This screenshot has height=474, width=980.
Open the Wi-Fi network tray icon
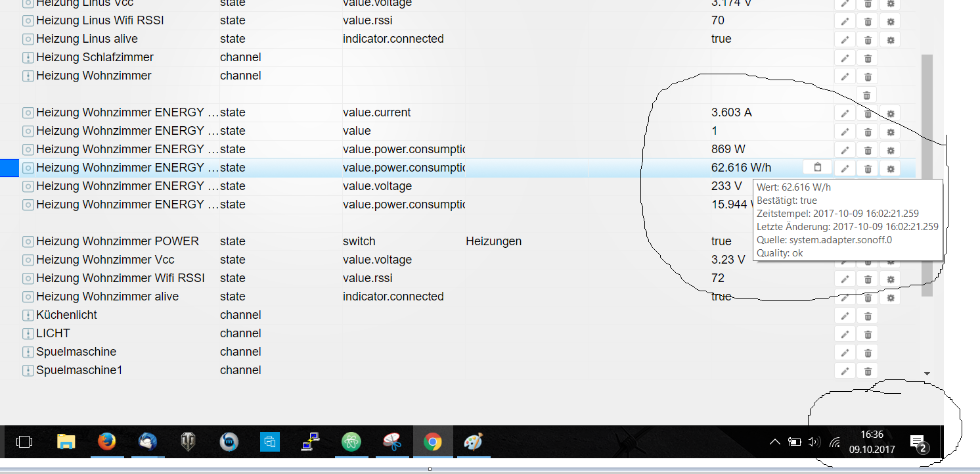(x=834, y=442)
